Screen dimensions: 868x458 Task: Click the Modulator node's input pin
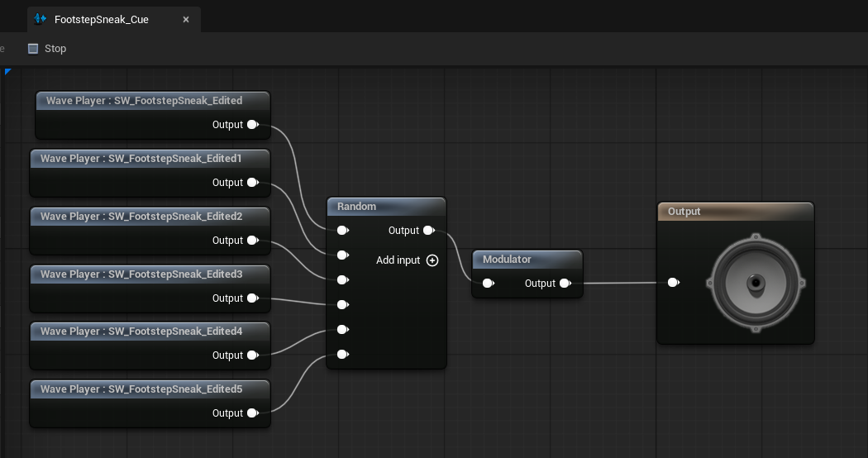(489, 284)
